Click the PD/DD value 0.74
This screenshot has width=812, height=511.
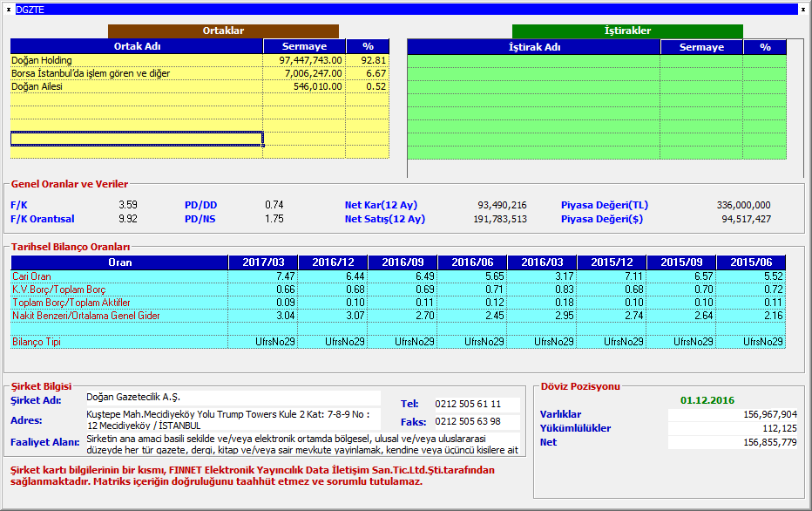coord(274,205)
